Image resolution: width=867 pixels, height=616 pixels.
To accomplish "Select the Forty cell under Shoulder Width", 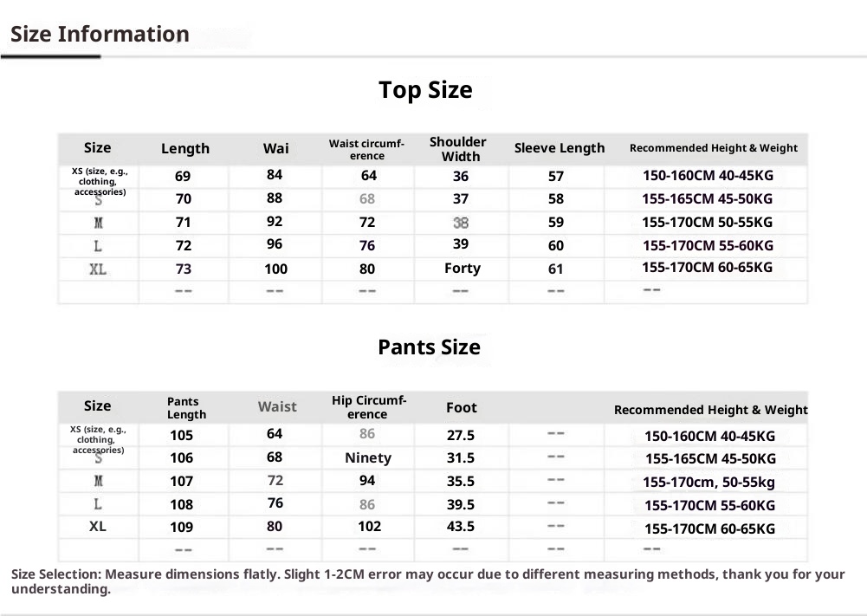I will point(462,269).
